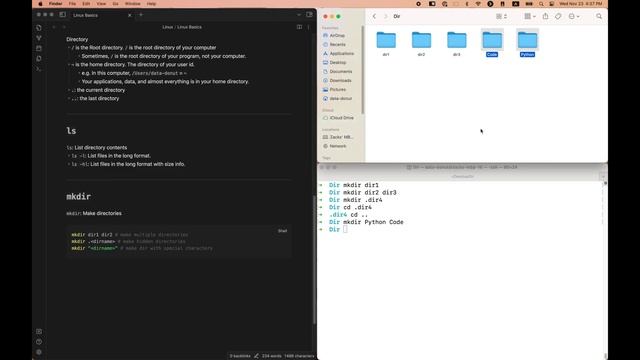Viewport: 640px width, 360px height.
Task: Select Python folder in Finder
Action: (x=527, y=43)
